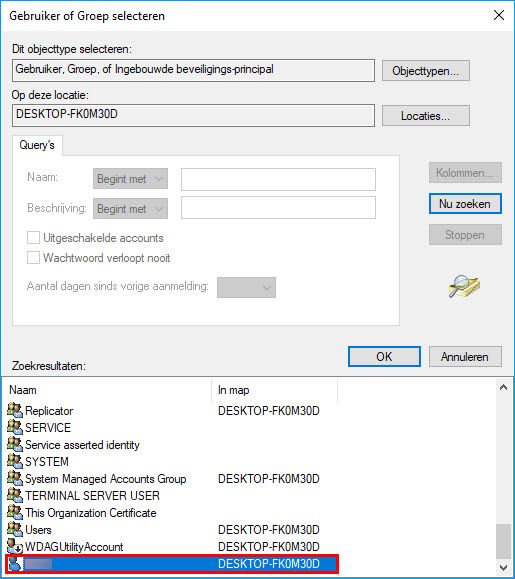Open the Naam 'Begint met' dropdown
The height and width of the screenshot is (579, 515).
point(130,179)
